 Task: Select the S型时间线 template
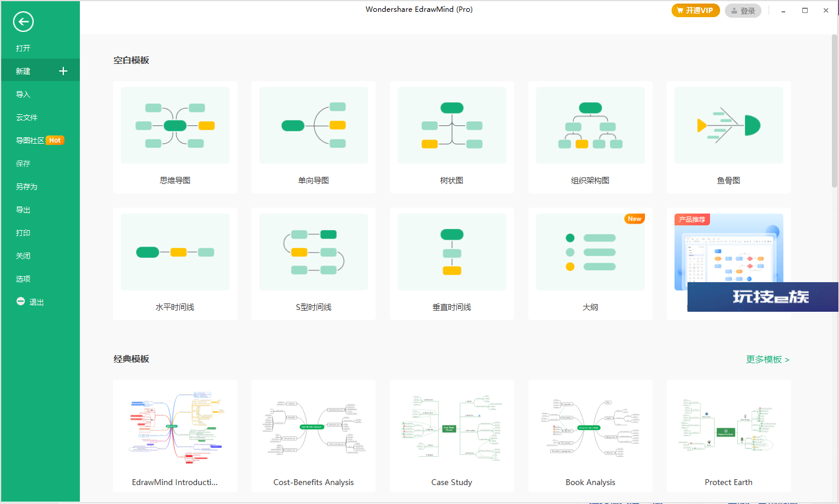(x=314, y=264)
